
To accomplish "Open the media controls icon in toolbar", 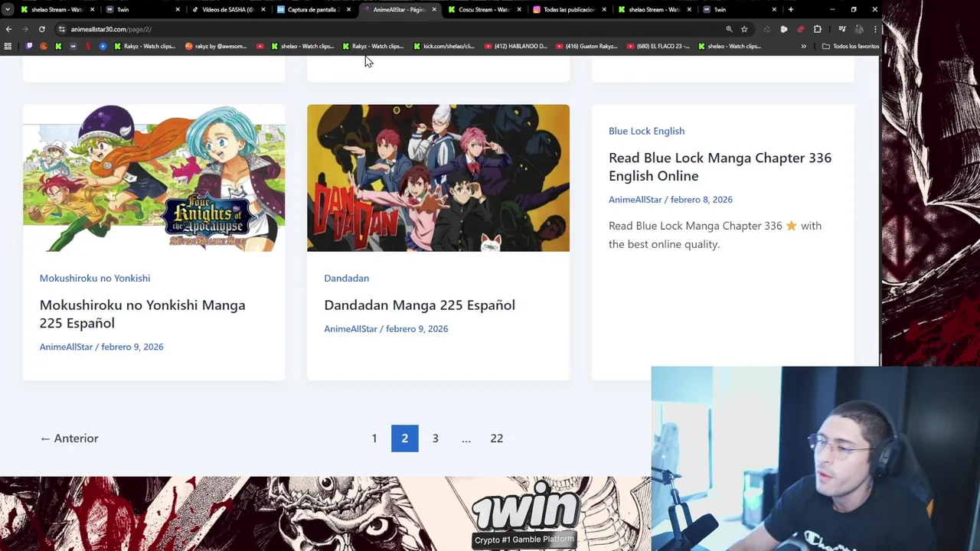I will tap(842, 29).
